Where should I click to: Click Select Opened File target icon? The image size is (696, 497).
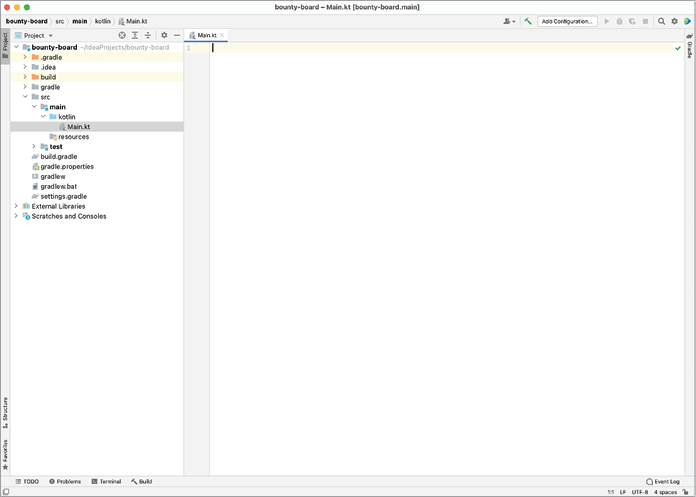pyautogui.click(x=123, y=35)
